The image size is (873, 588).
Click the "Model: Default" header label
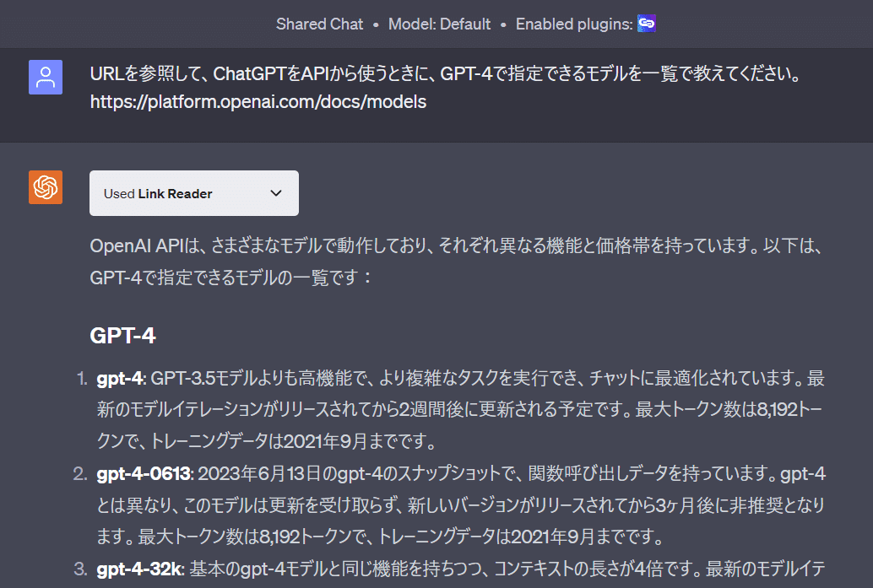click(439, 24)
